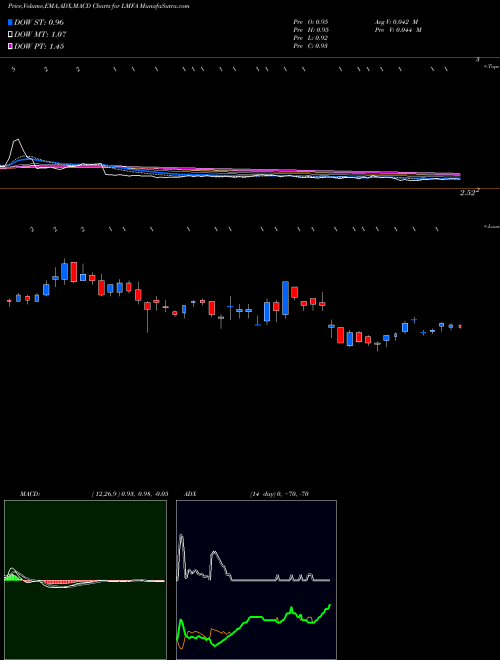The height and width of the screenshot is (660, 500).
Task: Click the 'MACD:' panel heading
Action: (29, 494)
